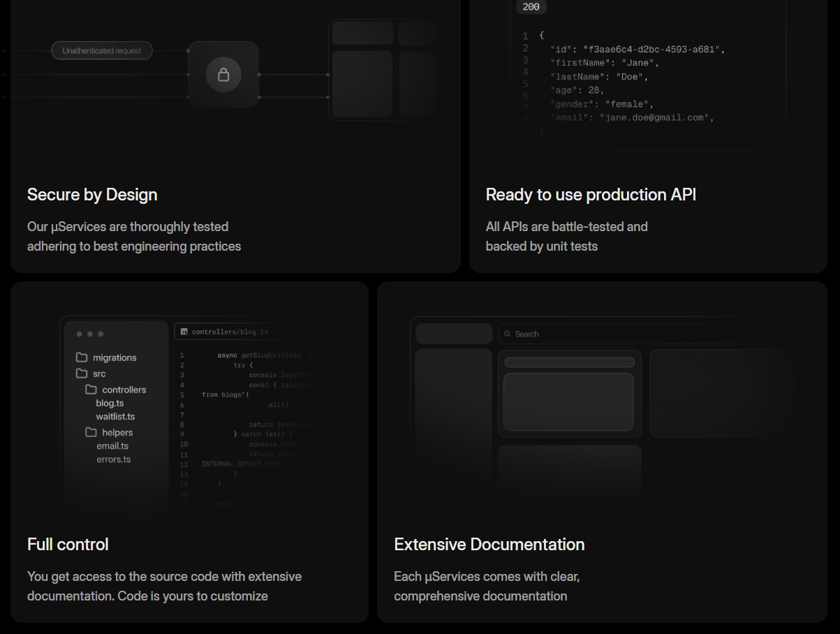The image size is (840, 634).
Task: Click the "Full control" heading
Action: click(68, 544)
